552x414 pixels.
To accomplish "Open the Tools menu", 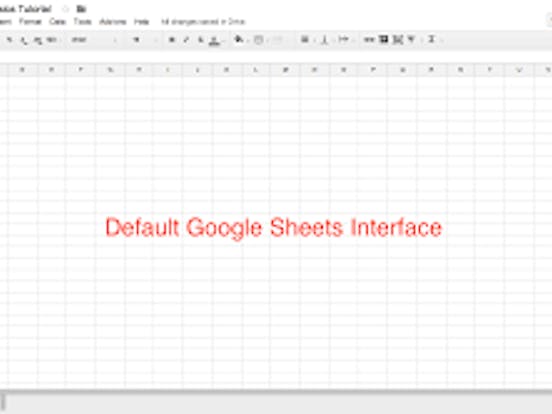I will [82, 22].
